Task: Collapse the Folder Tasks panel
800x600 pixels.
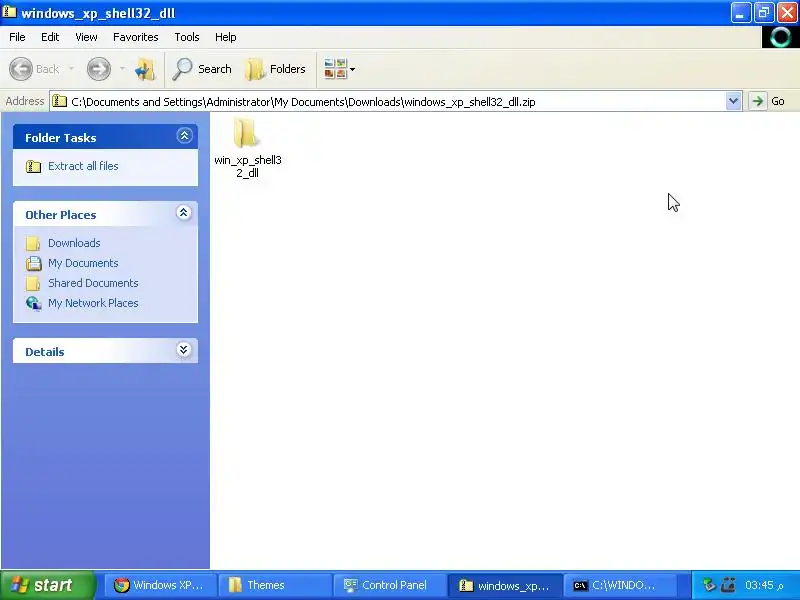Action: pos(184,136)
